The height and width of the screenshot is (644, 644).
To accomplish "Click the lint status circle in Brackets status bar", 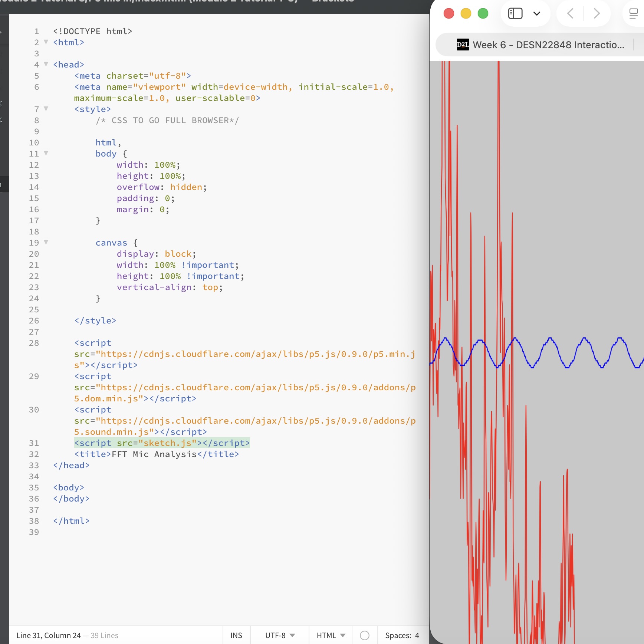I will 365,635.
